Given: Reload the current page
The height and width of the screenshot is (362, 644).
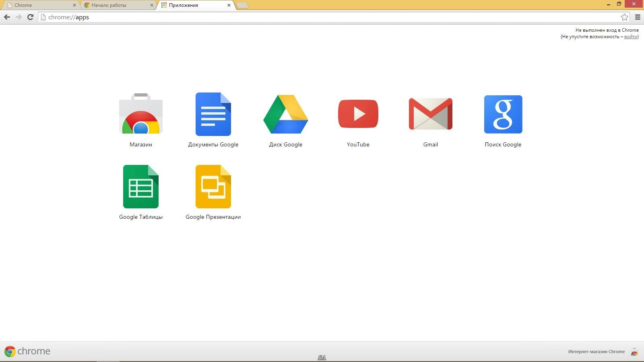Looking at the screenshot, I should click(30, 17).
